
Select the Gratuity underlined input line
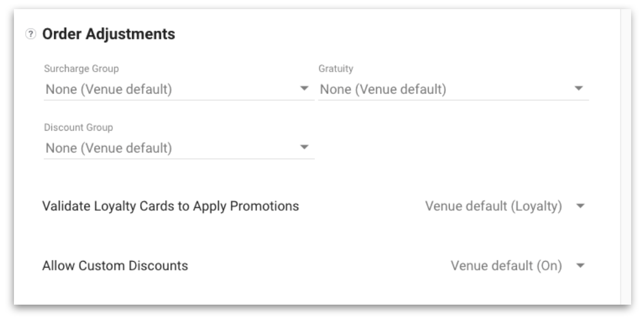(x=453, y=100)
